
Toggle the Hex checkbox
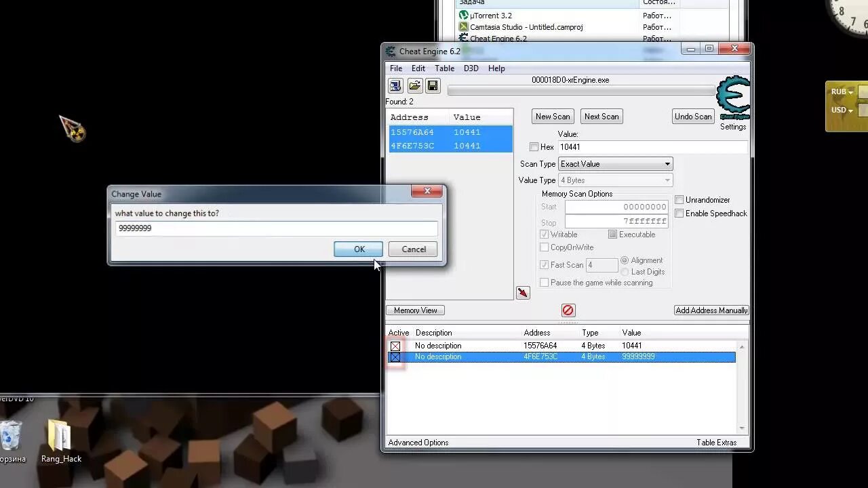coord(534,147)
